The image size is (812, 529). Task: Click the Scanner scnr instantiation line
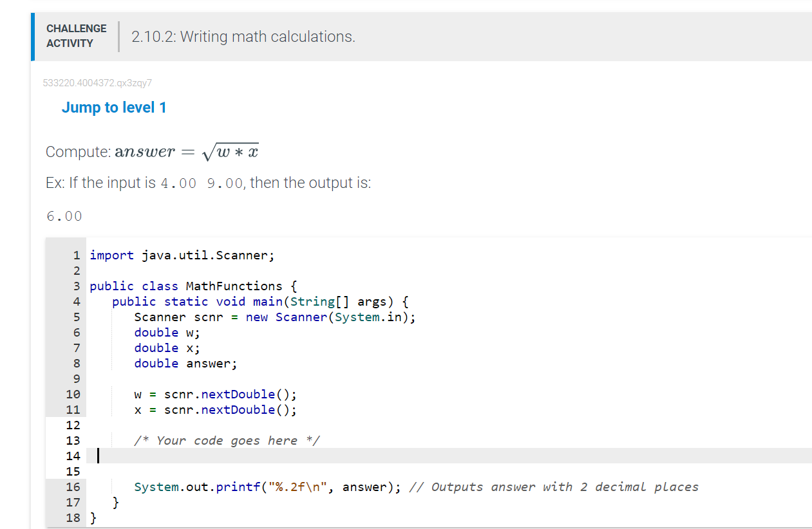[274, 317]
